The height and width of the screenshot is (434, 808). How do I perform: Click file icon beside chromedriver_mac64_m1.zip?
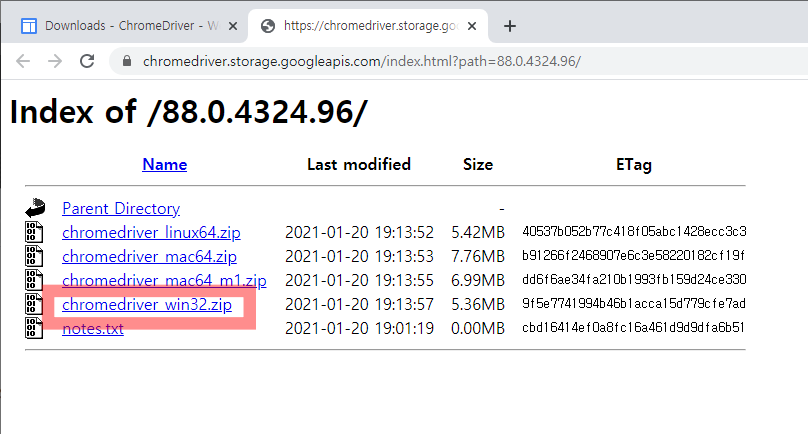point(34,280)
